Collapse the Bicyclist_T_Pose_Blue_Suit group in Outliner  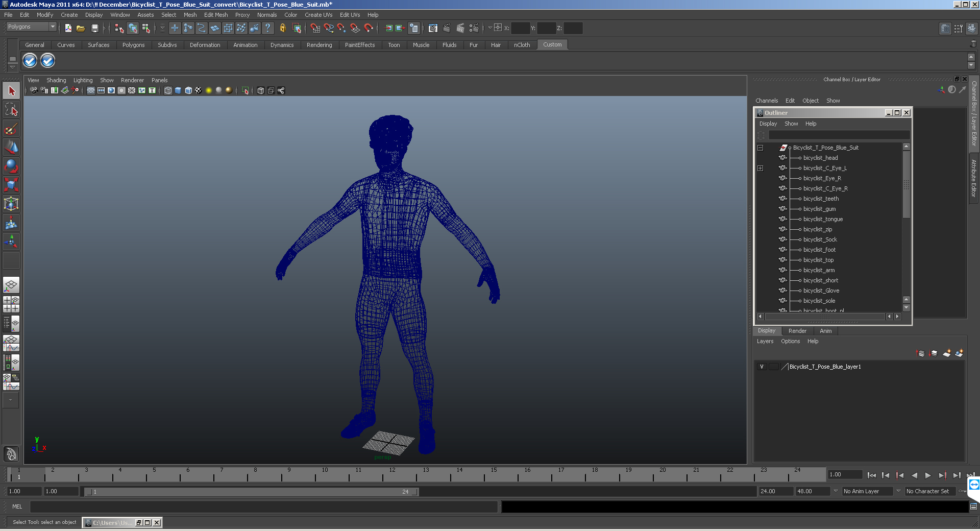(x=760, y=148)
